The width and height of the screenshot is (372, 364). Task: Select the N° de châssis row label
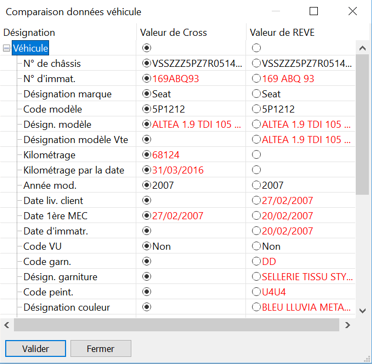pyautogui.click(x=52, y=63)
